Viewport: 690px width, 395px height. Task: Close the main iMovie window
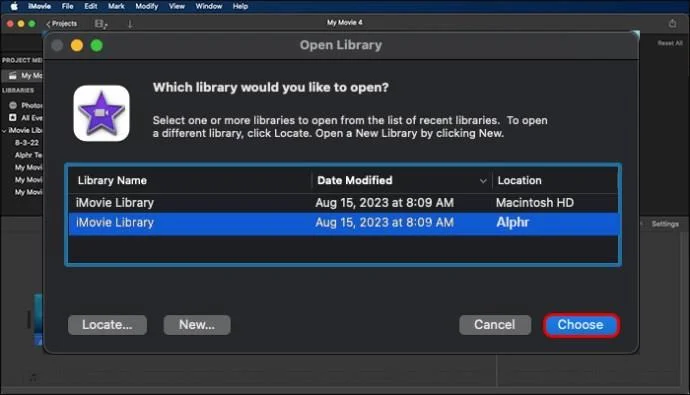pos(10,24)
